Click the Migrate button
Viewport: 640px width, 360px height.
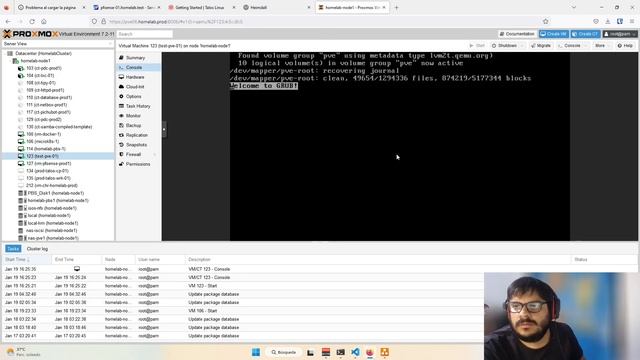541,46
